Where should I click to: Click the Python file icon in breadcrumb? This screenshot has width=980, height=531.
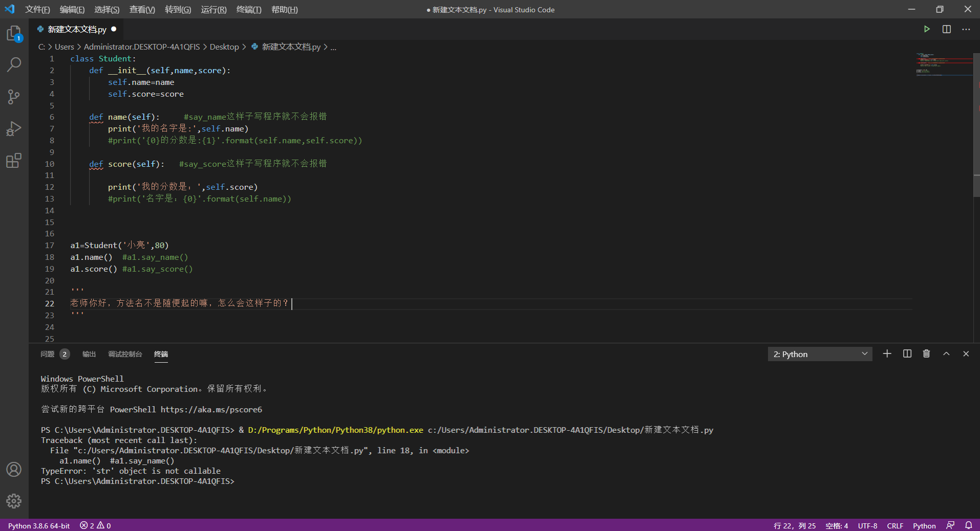click(254, 47)
